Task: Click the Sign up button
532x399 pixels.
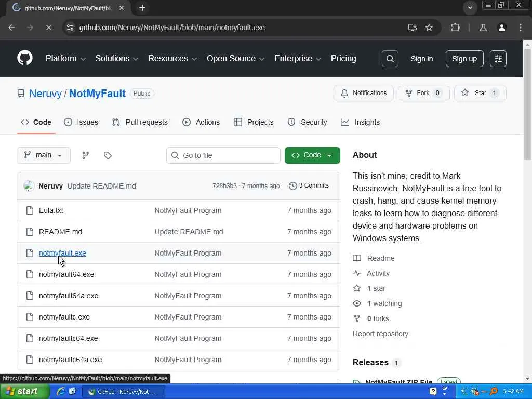Action: [464, 59]
